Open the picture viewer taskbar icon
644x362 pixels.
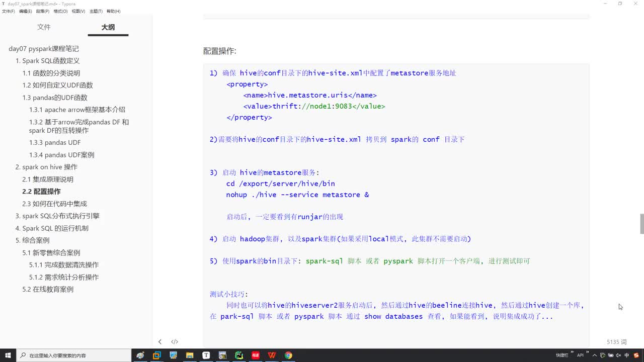[x=173, y=355]
